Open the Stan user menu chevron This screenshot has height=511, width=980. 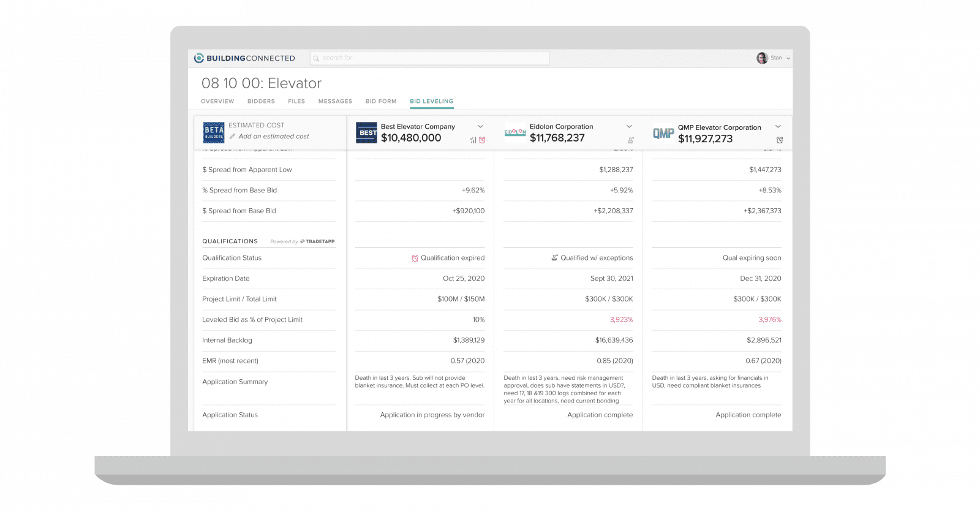click(788, 58)
